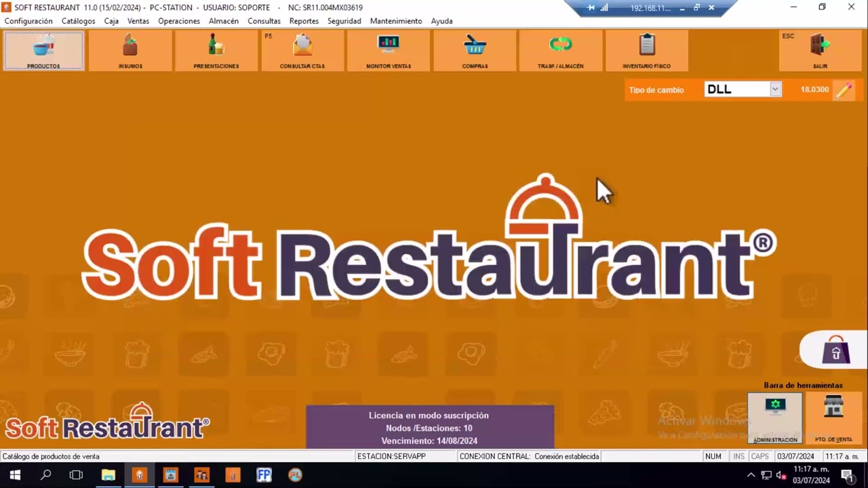The width and height of the screenshot is (868, 488).
Task: Open the Operaciones menu
Action: point(179,21)
